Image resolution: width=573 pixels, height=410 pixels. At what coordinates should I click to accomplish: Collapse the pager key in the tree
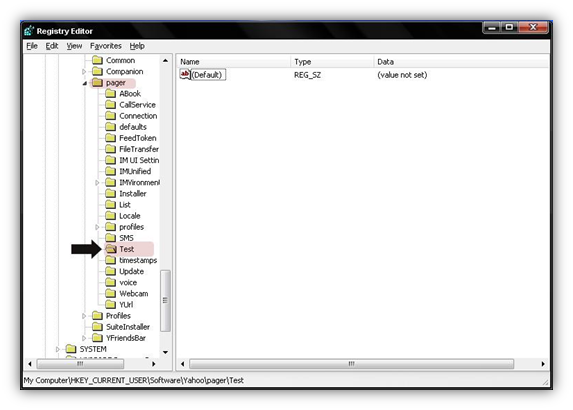tap(84, 83)
